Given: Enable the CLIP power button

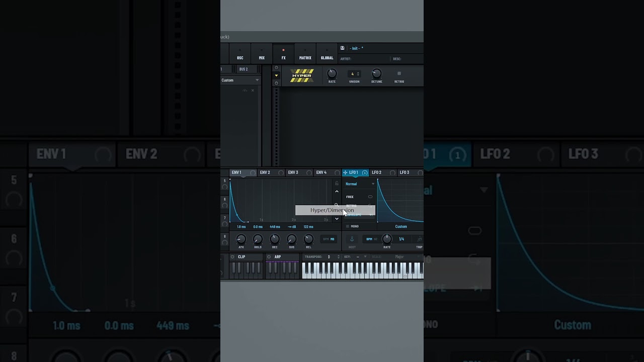Looking at the screenshot, I should pyautogui.click(x=232, y=257).
